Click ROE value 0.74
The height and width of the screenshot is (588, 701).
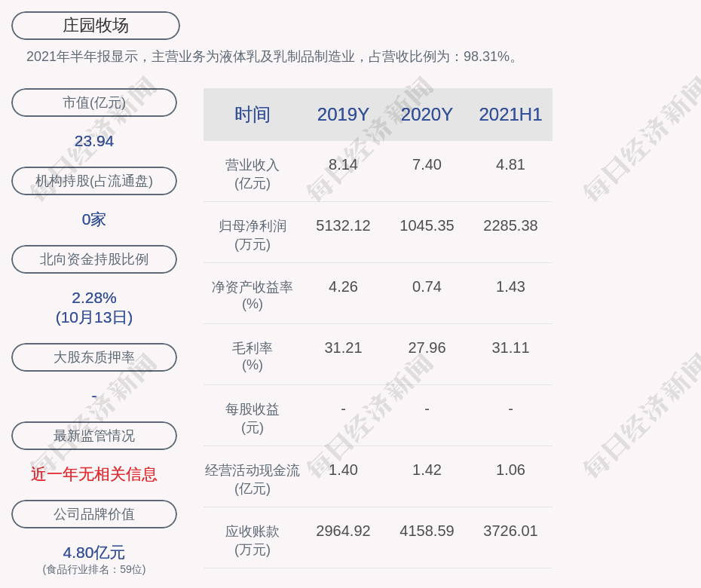pos(427,286)
